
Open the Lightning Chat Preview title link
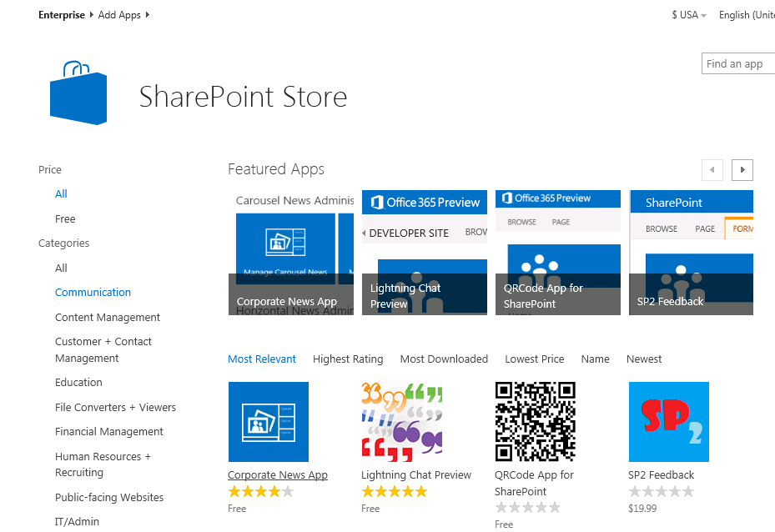(416, 474)
